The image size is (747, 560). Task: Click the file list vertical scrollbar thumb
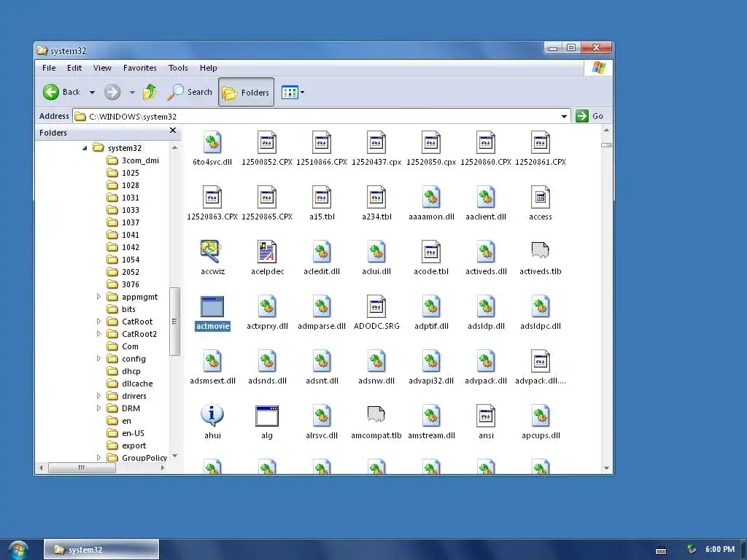[x=606, y=145]
